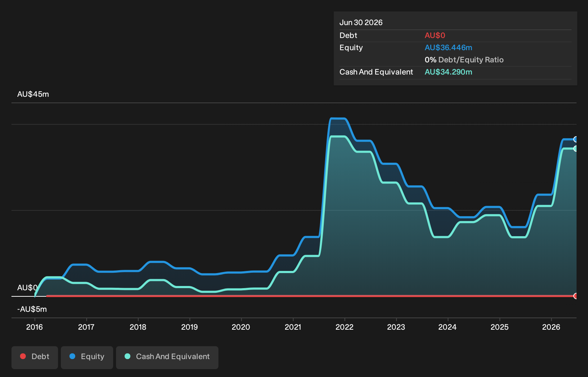
Task: Click the -AU$5m y-axis label
Action: click(x=32, y=309)
